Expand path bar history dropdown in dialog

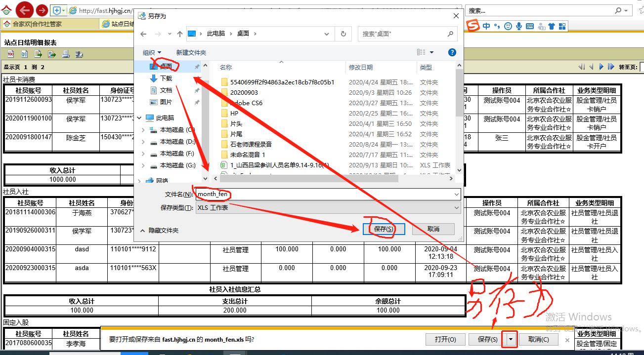point(327,34)
